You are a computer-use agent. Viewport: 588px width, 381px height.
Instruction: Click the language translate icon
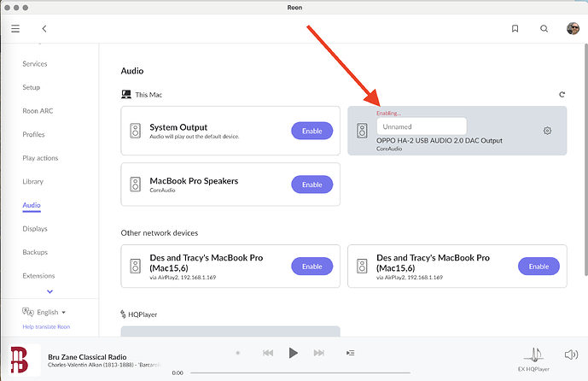[28, 312]
